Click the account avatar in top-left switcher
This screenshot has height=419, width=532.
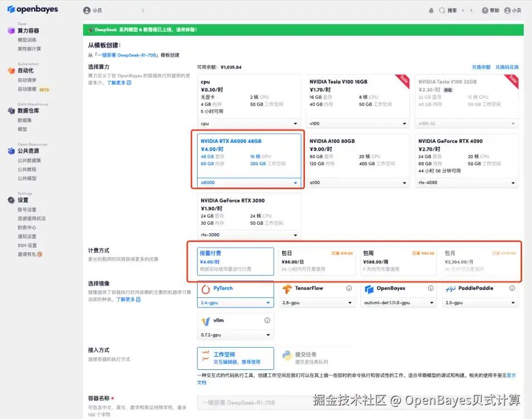[x=87, y=11]
